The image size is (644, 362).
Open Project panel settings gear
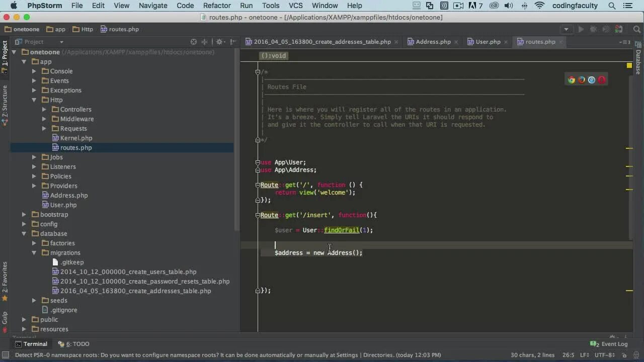pos(219,42)
